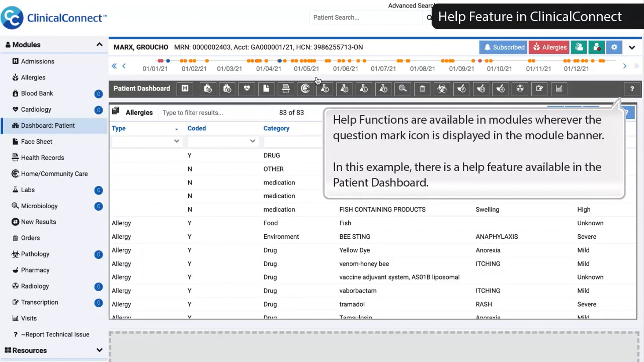Click Labs flask icon with E badge
644x362 pixels.
click(344, 88)
